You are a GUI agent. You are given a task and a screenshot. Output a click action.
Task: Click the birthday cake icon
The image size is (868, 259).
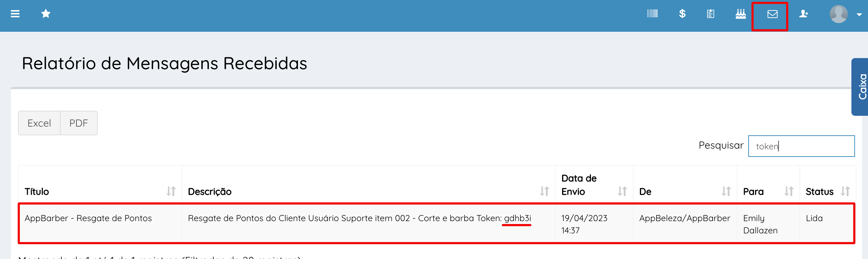point(741,14)
